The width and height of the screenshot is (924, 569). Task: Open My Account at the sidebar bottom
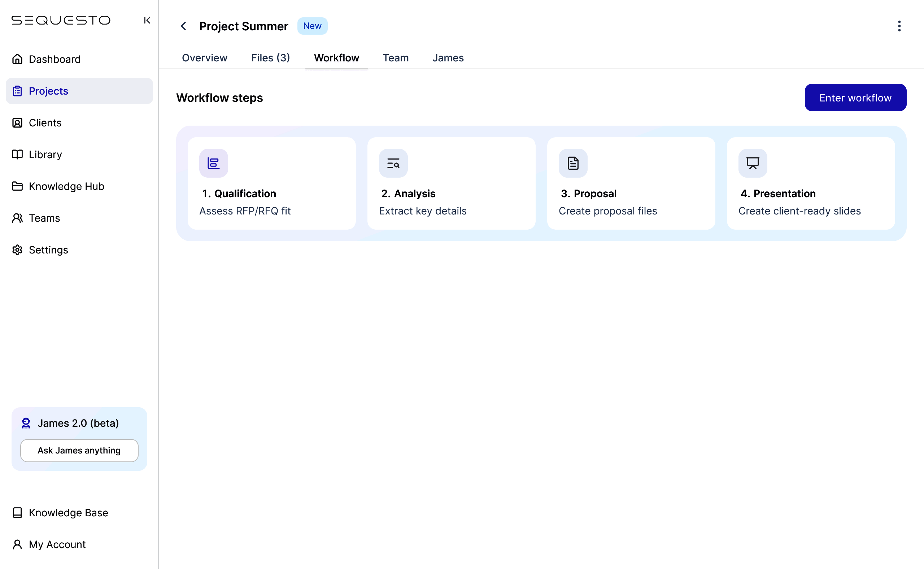[57, 544]
